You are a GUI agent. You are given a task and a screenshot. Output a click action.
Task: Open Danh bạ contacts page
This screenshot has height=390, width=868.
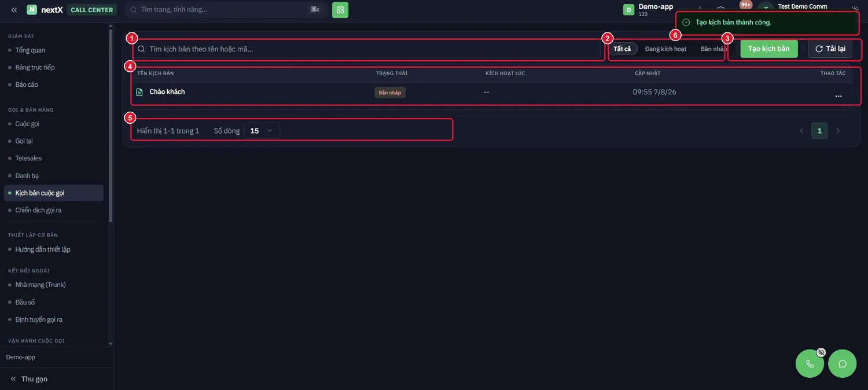[x=54, y=175]
